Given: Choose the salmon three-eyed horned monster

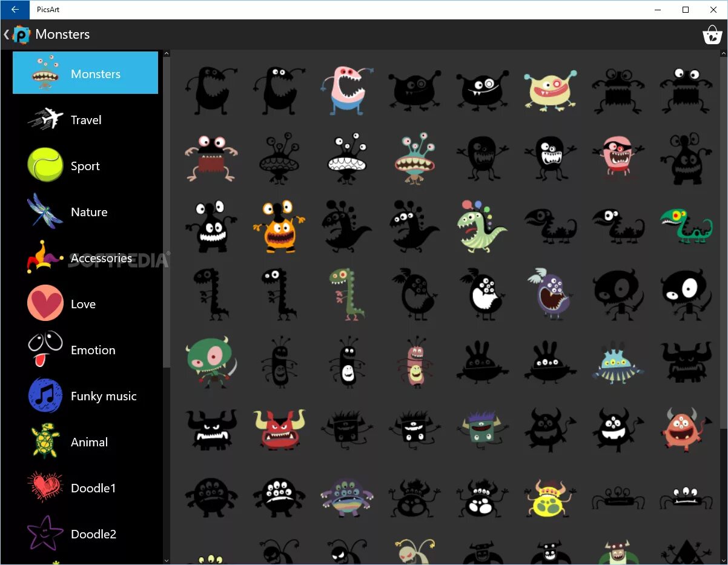Looking at the screenshot, I should pos(686,430).
